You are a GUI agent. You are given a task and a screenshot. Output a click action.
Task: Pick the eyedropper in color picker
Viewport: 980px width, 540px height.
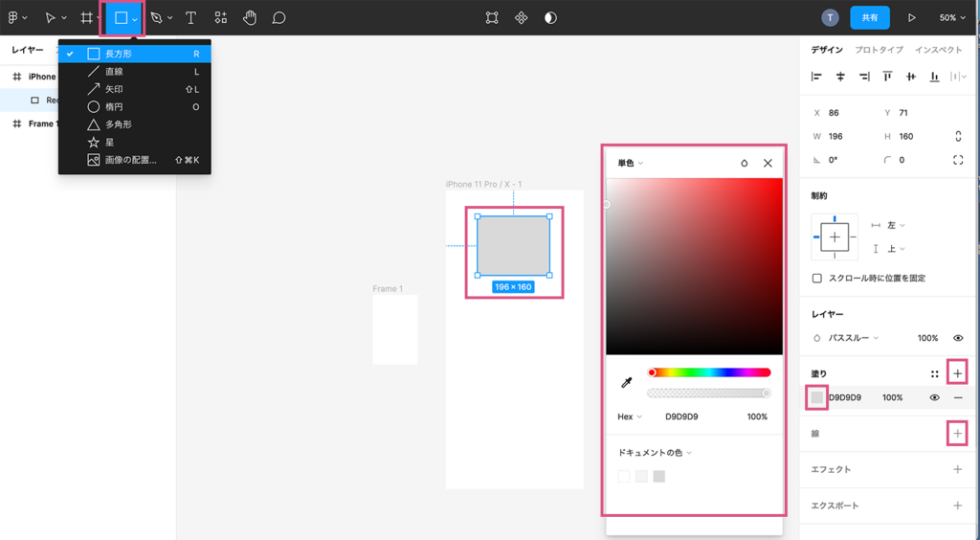click(x=627, y=382)
